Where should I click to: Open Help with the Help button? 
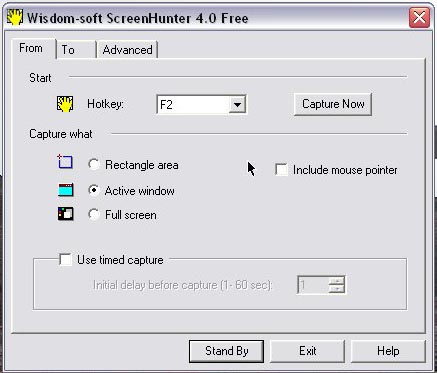coord(388,351)
